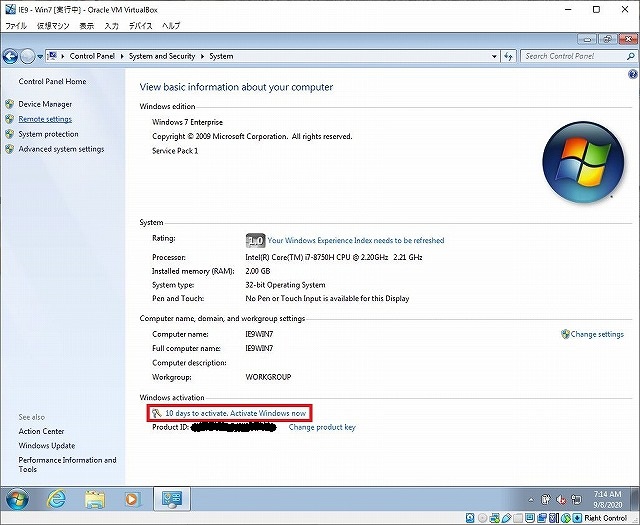Image resolution: width=640 pixels, height=525 pixels.
Task: Click the search magnifier icon
Action: pyautogui.click(x=631, y=56)
